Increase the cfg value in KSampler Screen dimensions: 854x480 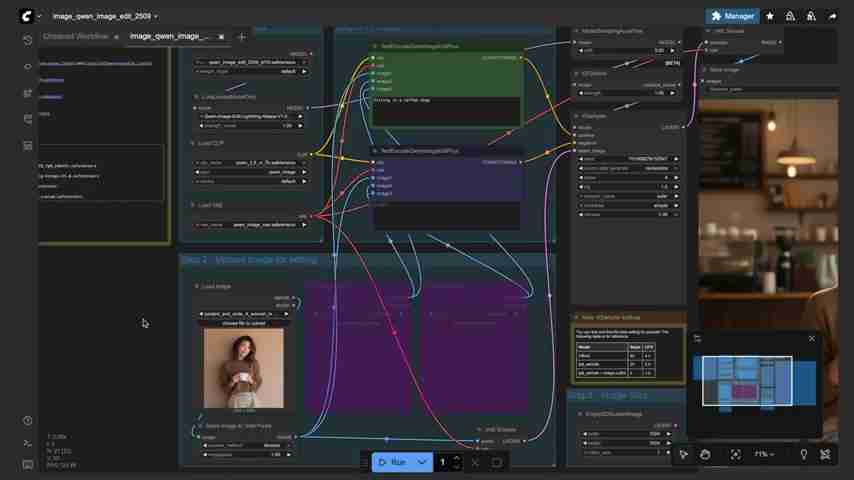pyautogui.click(x=676, y=187)
